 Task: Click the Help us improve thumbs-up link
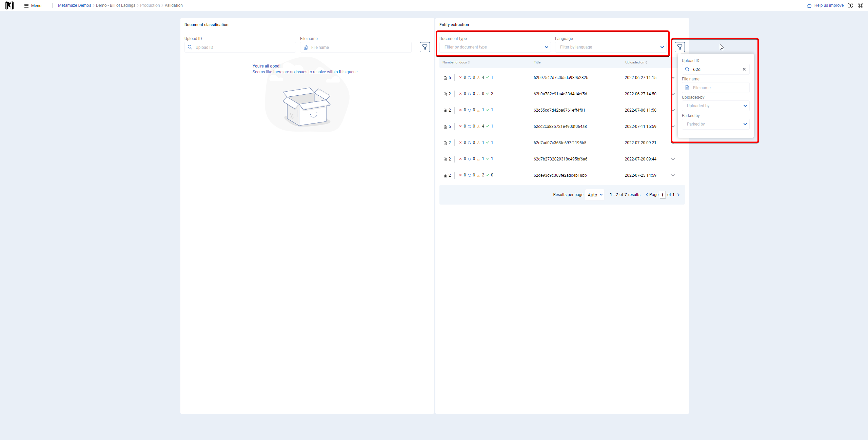[825, 5]
